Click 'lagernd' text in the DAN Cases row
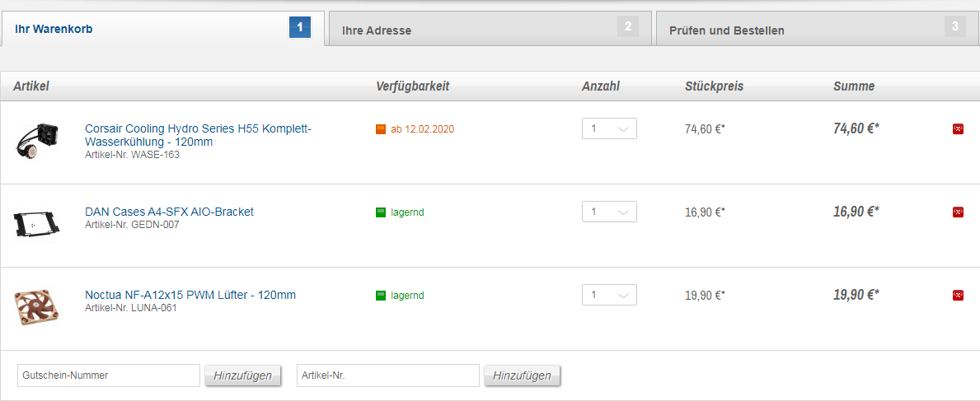 [407, 212]
